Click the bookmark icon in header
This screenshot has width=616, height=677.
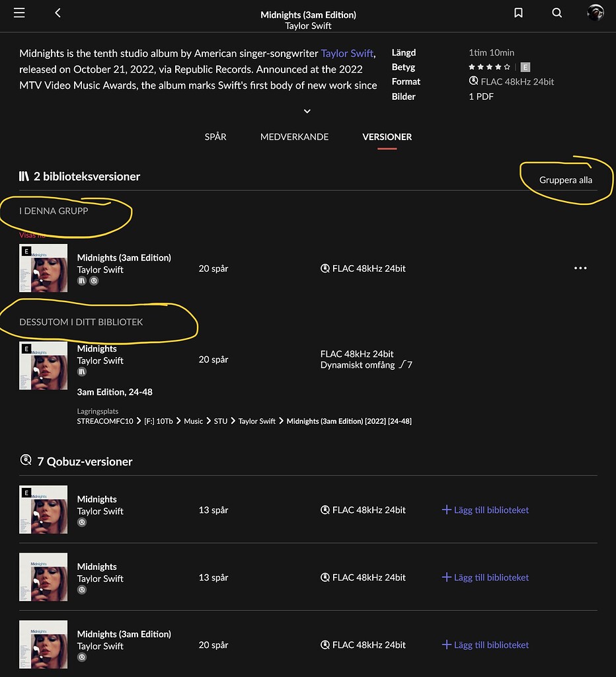tap(518, 13)
